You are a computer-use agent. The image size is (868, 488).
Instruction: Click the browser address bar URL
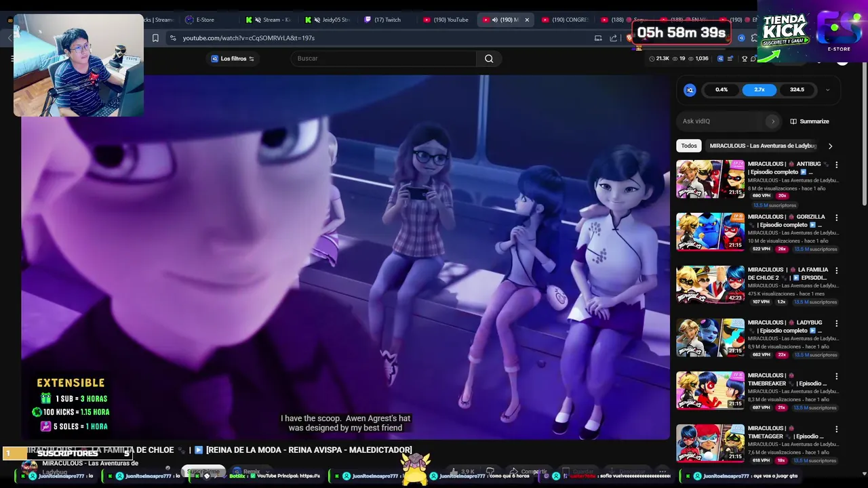[248, 38]
